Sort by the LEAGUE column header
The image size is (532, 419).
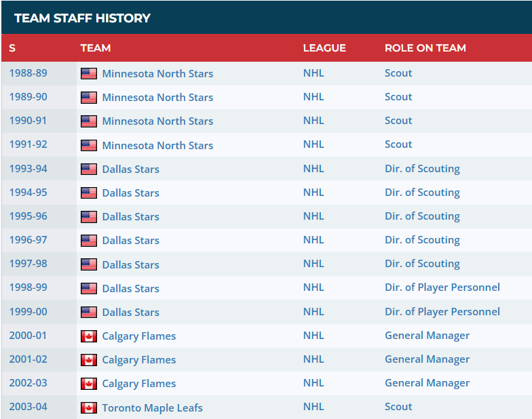click(324, 47)
